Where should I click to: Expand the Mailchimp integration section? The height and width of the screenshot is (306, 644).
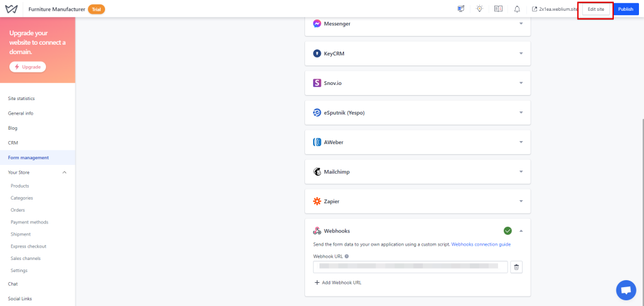521,171
